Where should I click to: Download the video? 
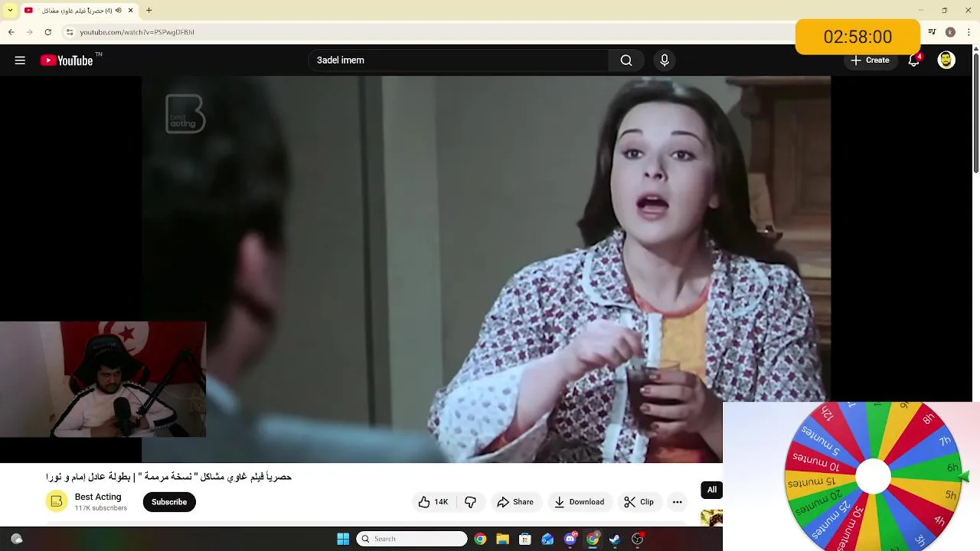(x=580, y=502)
